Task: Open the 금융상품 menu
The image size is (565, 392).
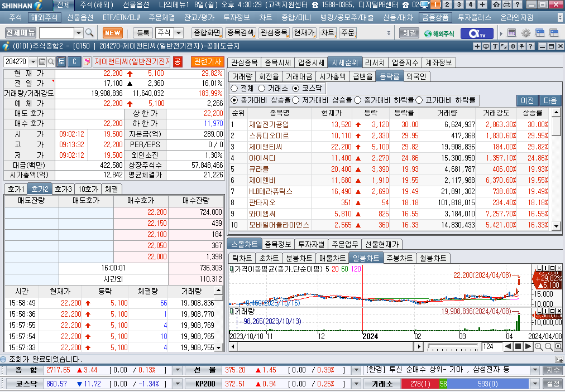Action: [x=435, y=17]
